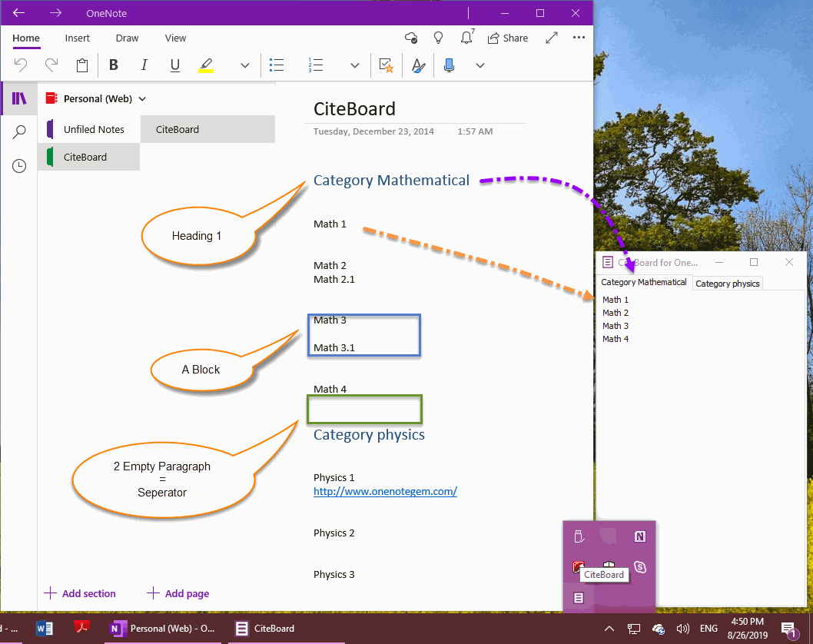The width and height of the screenshot is (813, 644).
Task: Click the CiteBoard page title
Action: point(355,109)
